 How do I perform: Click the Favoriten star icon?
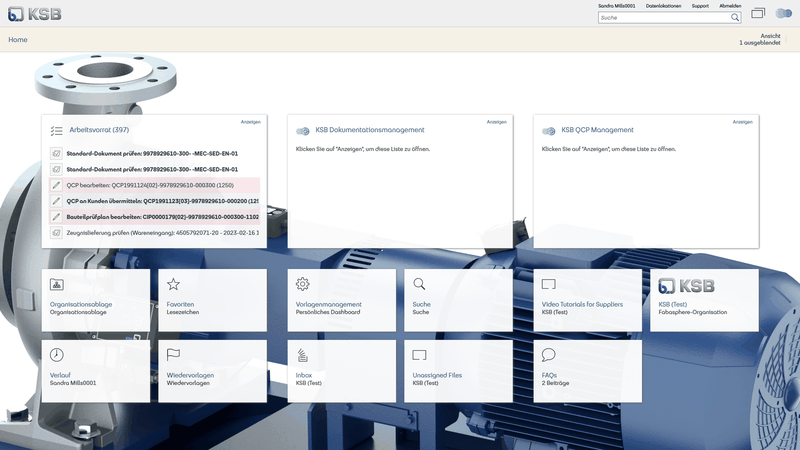(173, 284)
